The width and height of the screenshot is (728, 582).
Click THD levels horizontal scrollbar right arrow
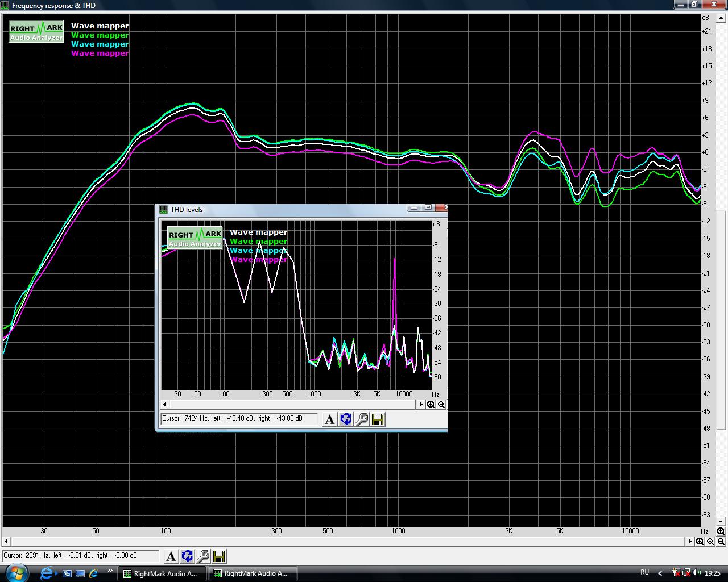[x=421, y=405]
